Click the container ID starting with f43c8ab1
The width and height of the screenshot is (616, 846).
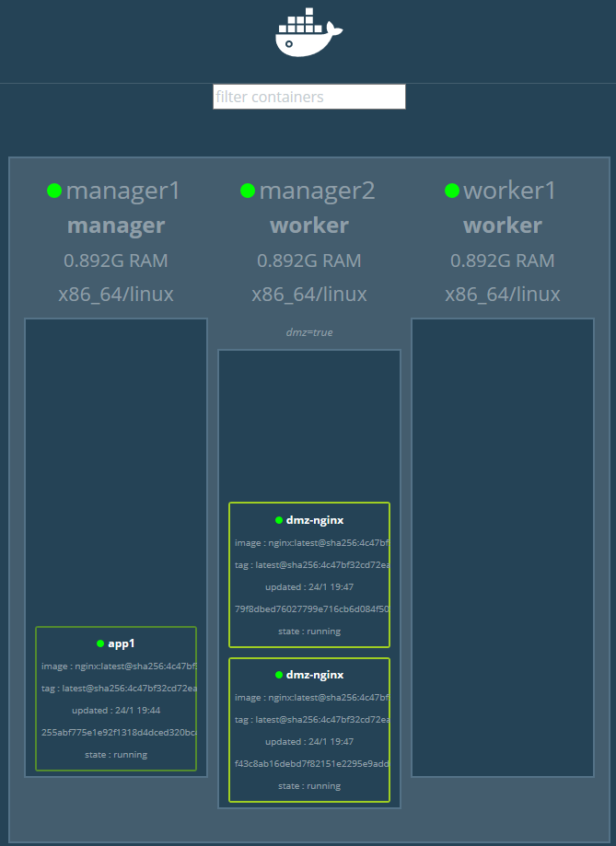(309, 763)
